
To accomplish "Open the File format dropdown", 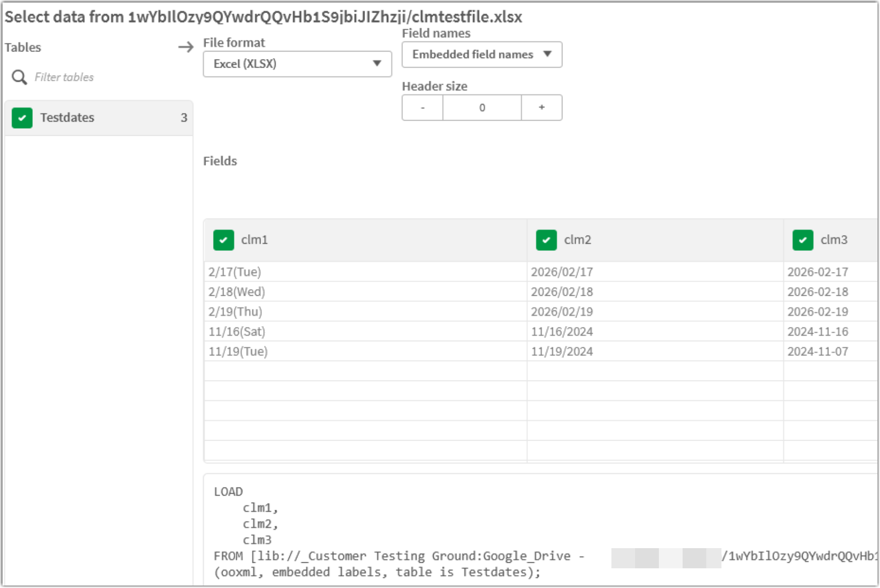I will [297, 64].
